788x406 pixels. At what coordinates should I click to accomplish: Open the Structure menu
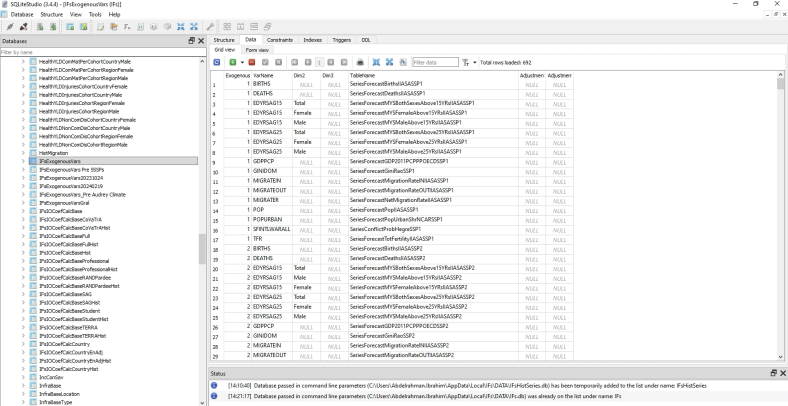[x=52, y=15]
